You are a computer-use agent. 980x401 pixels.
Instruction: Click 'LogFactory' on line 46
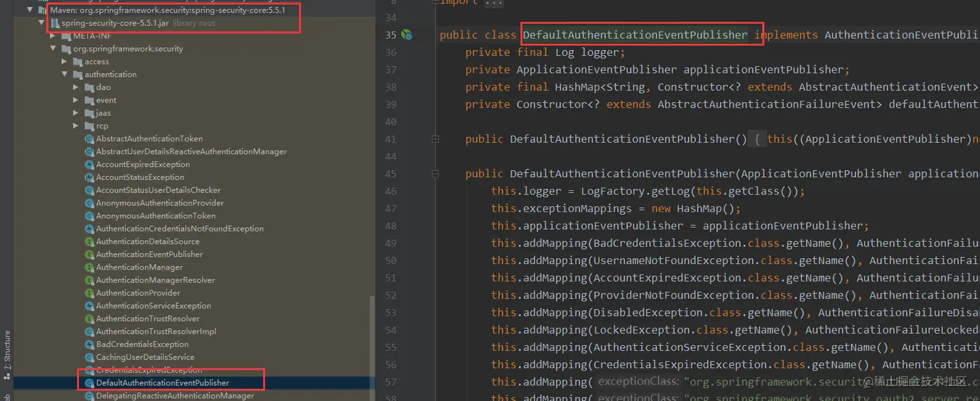point(612,191)
